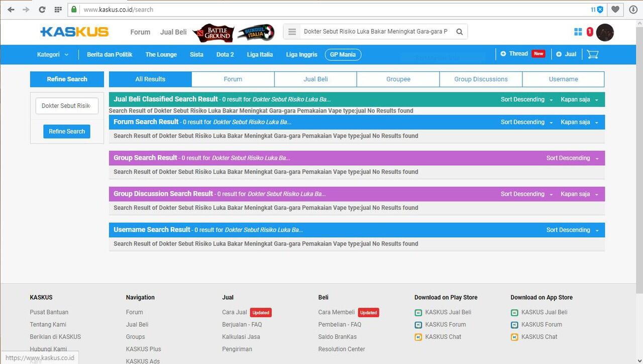Expand the Kategori dropdown
The height and width of the screenshot is (364, 643).
53,54
